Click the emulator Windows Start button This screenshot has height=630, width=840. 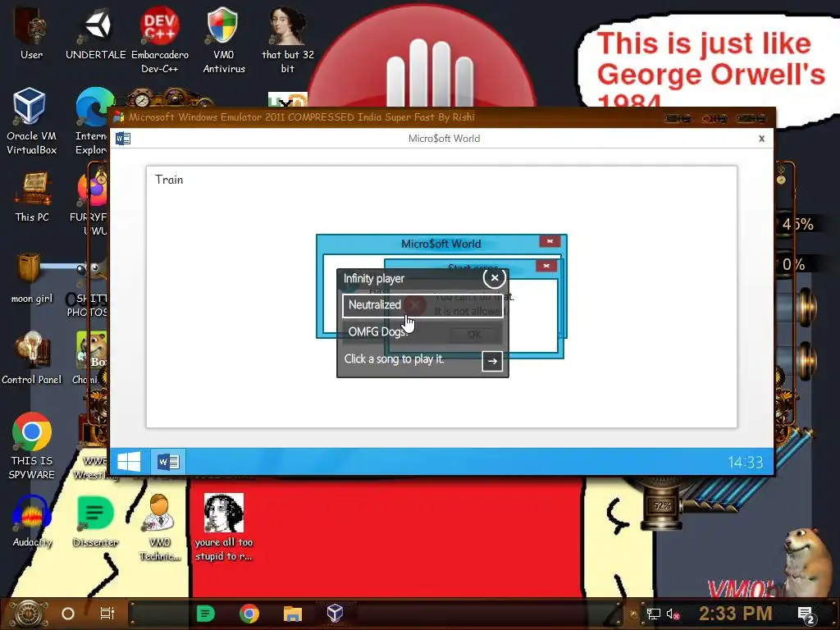[x=129, y=461]
